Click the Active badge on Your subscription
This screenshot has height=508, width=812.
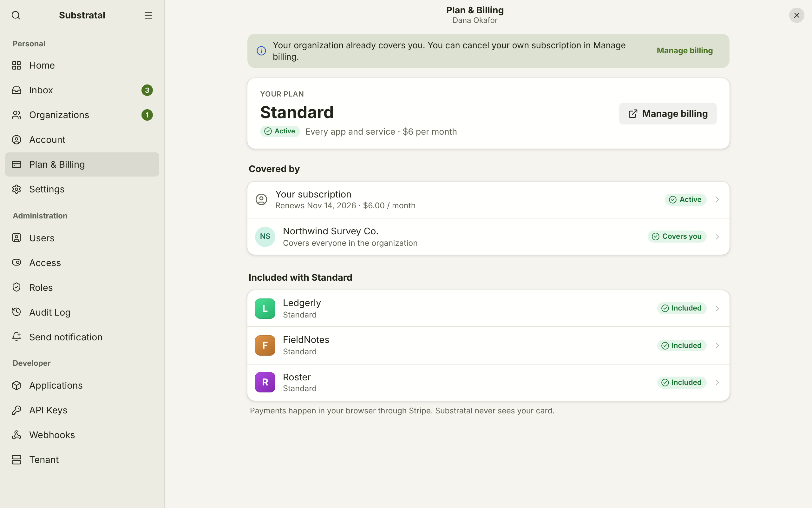pos(685,200)
